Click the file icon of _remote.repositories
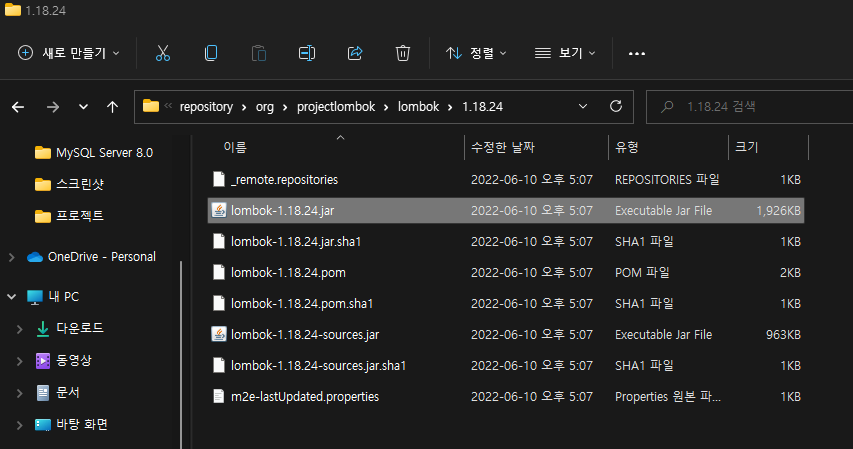This screenshot has width=853, height=449. 219,179
